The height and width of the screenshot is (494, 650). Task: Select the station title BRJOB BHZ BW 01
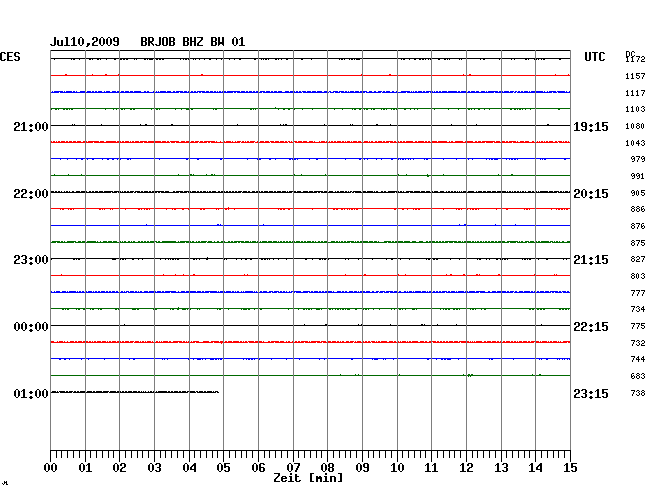(x=192, y=42)
